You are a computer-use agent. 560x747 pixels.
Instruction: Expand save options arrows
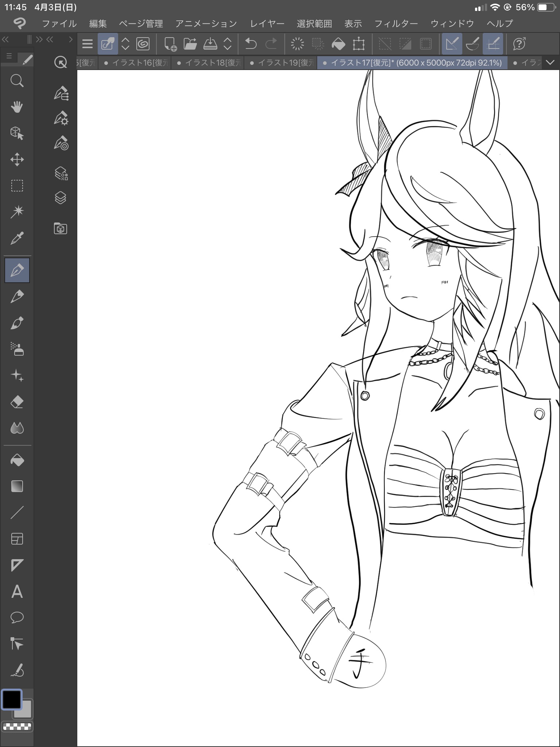(227, 44)
